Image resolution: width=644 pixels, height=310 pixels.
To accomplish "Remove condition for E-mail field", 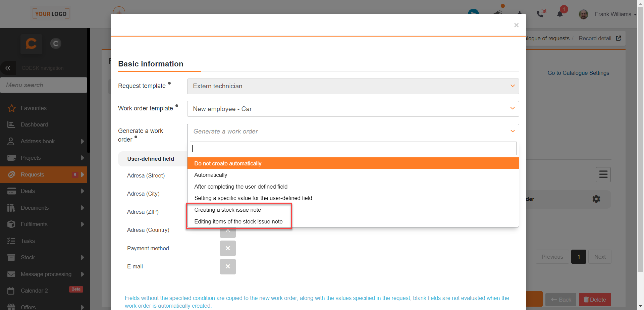I will 228,266.
